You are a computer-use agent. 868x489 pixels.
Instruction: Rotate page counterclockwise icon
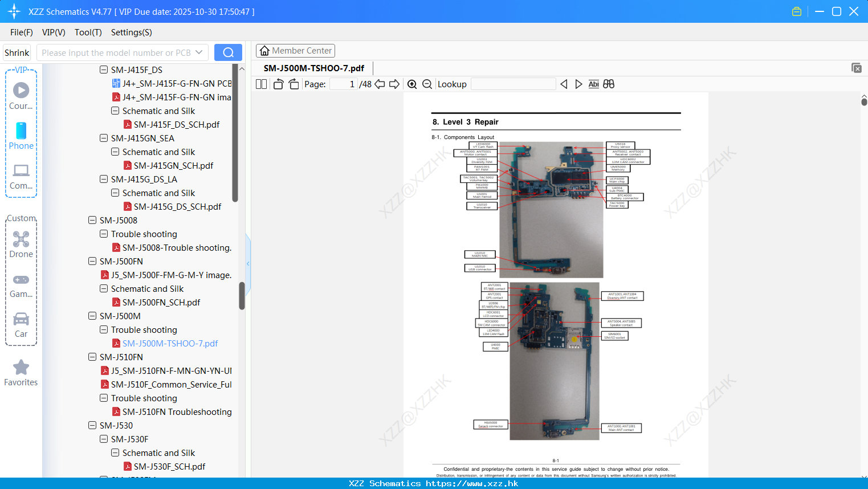click(x=278, y=84)
